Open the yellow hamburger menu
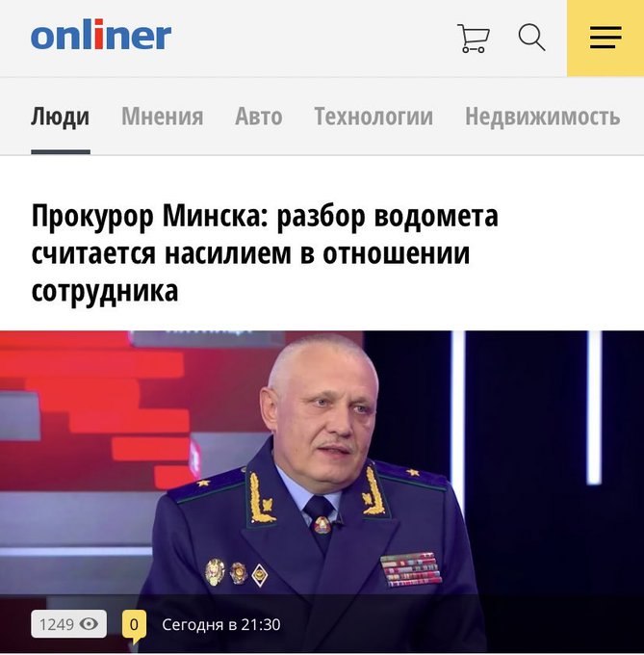 click(605, 38)
